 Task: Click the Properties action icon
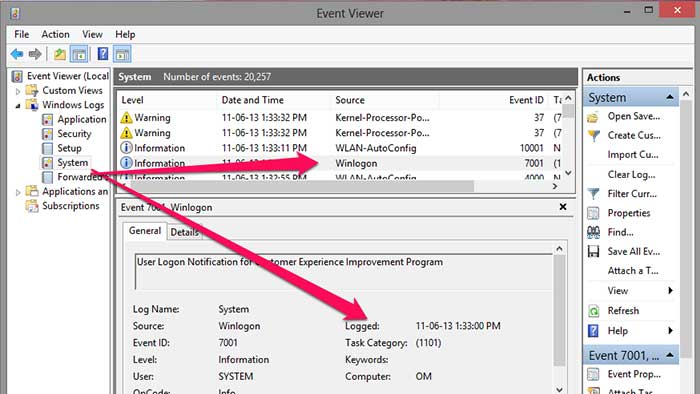point(593,213)
